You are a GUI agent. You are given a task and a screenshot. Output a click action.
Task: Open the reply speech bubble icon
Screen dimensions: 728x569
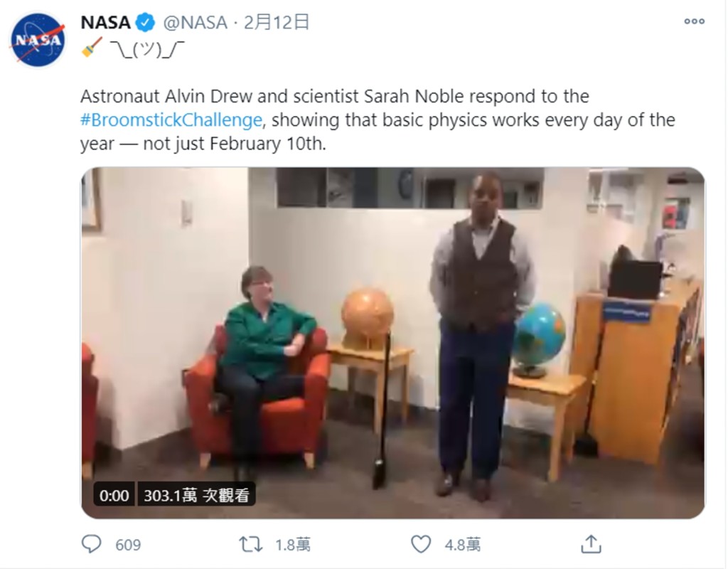(x=92, y=544)
